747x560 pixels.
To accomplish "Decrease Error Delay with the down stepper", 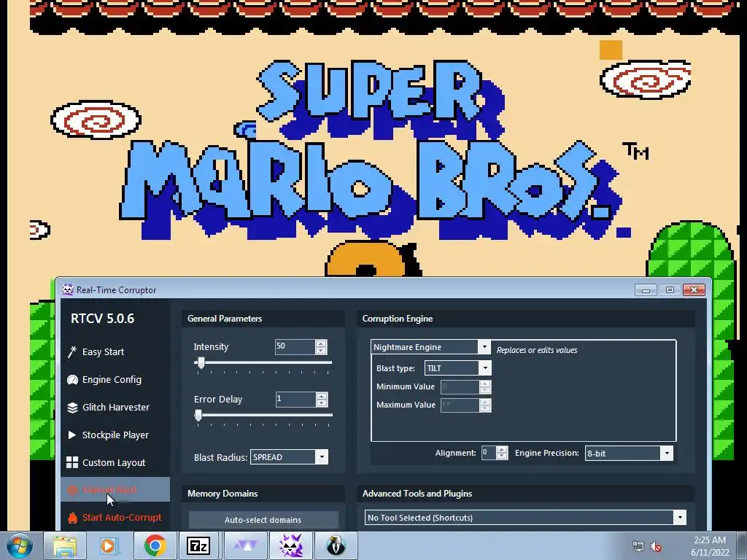I will [x=322, y=402].
